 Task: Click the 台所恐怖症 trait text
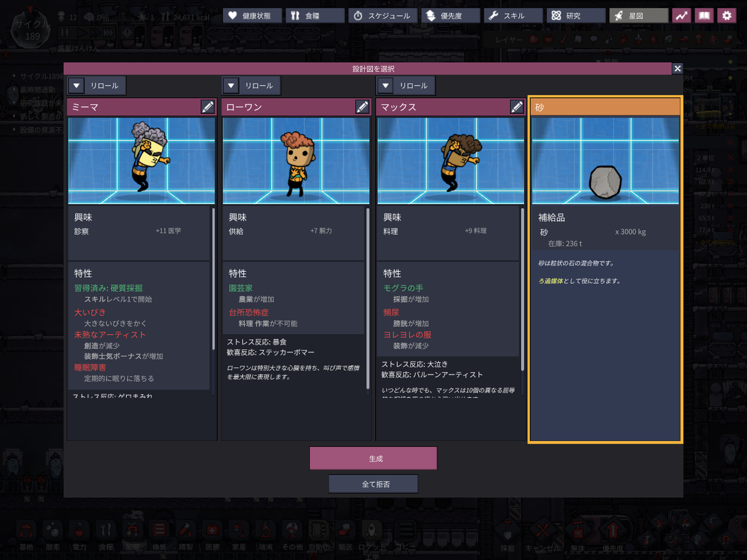pyautogui.click(x=249, y=312)
